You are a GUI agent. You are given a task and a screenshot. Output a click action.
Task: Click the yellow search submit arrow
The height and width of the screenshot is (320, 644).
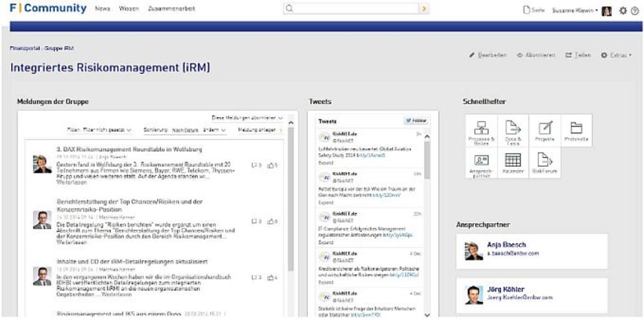click(x=424, y=9)
